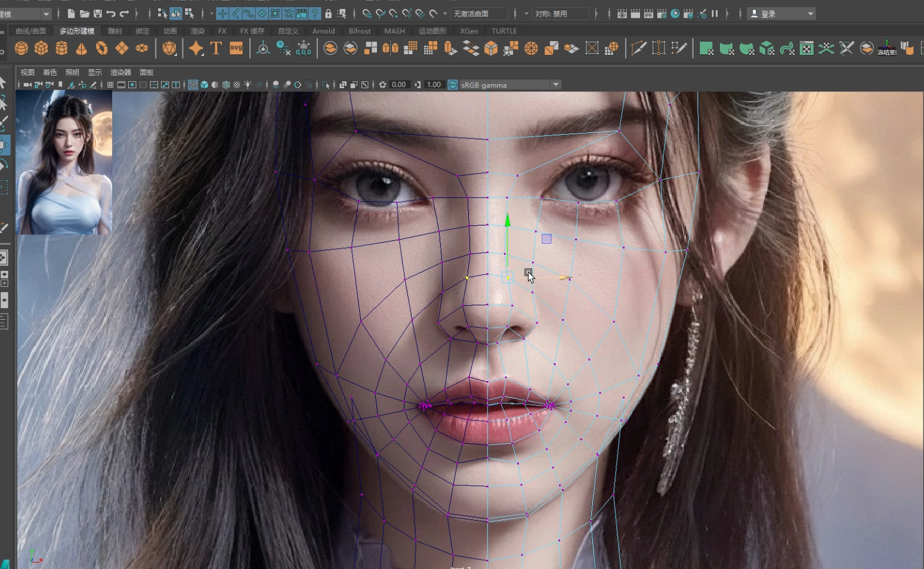Screen dimensions: 924x569
Task: Click the exposure value field 0.00
Action: tap(399, 85)
